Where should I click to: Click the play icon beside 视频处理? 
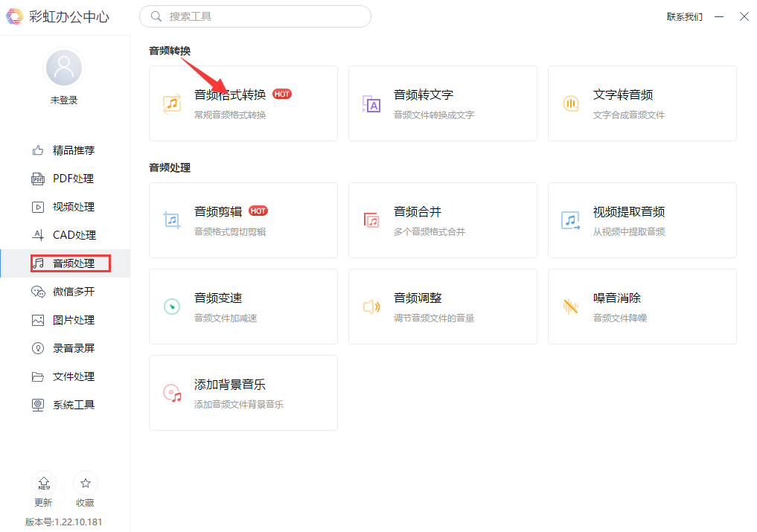[38, 207]
